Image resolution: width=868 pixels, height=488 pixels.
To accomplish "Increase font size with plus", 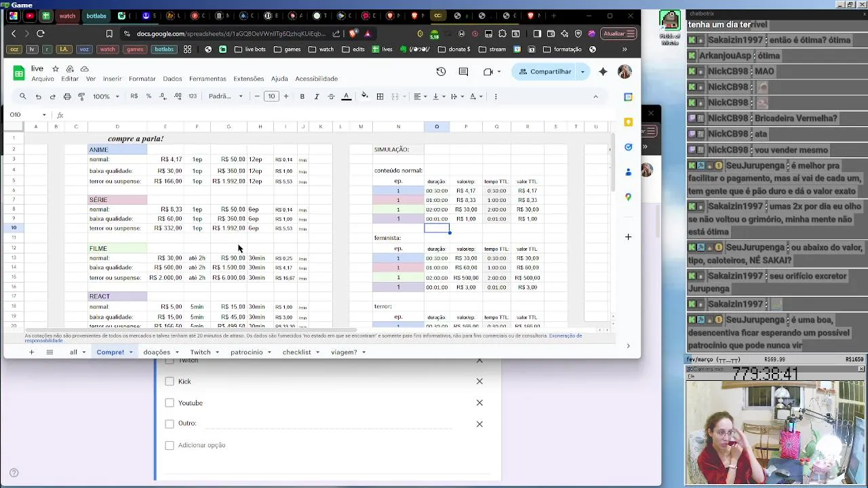I will tap(285, 96).
